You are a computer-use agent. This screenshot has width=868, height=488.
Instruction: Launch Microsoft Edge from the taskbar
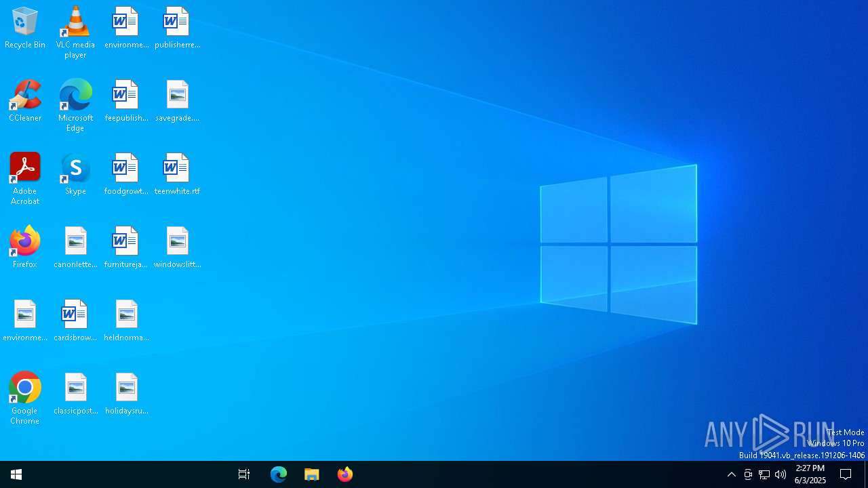[279, 474]
